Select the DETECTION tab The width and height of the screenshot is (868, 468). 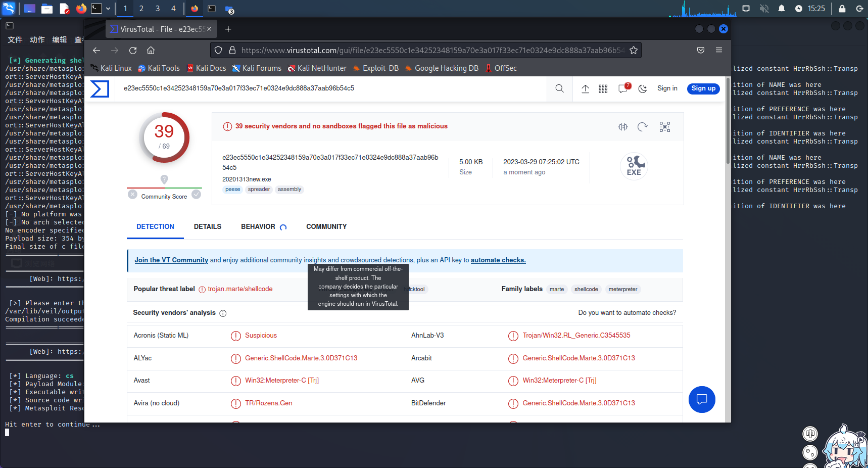tap(155, 227)
